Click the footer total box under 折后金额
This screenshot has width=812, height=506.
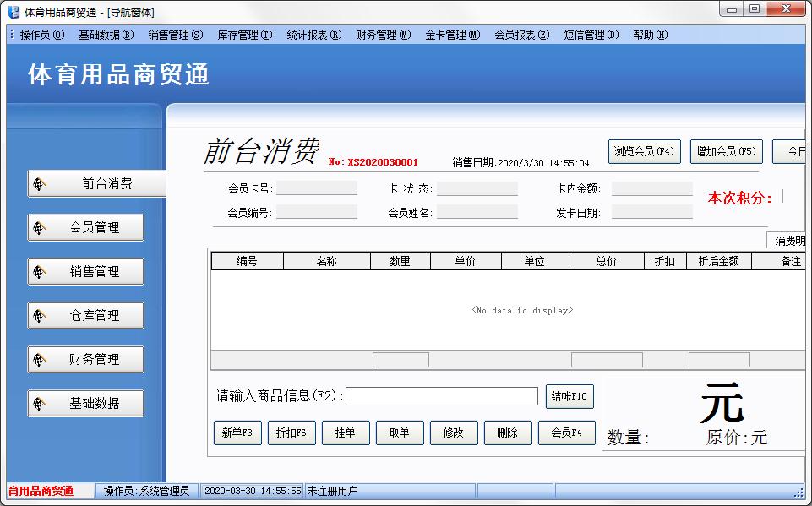[719, 360]
